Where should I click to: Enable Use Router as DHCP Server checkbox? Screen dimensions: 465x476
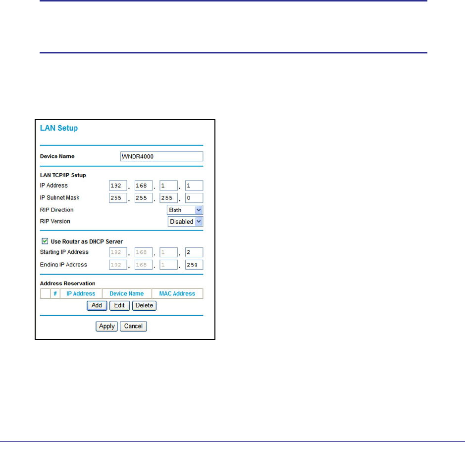click(x=45, y=241)
